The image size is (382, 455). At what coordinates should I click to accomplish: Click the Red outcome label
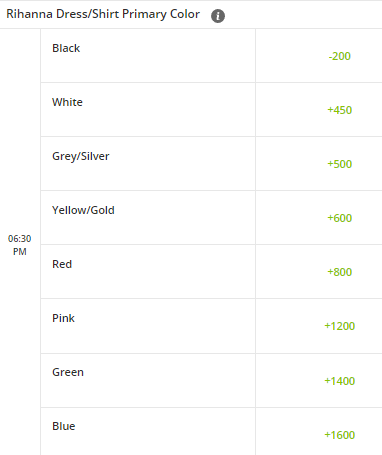(x=62, y=264)
